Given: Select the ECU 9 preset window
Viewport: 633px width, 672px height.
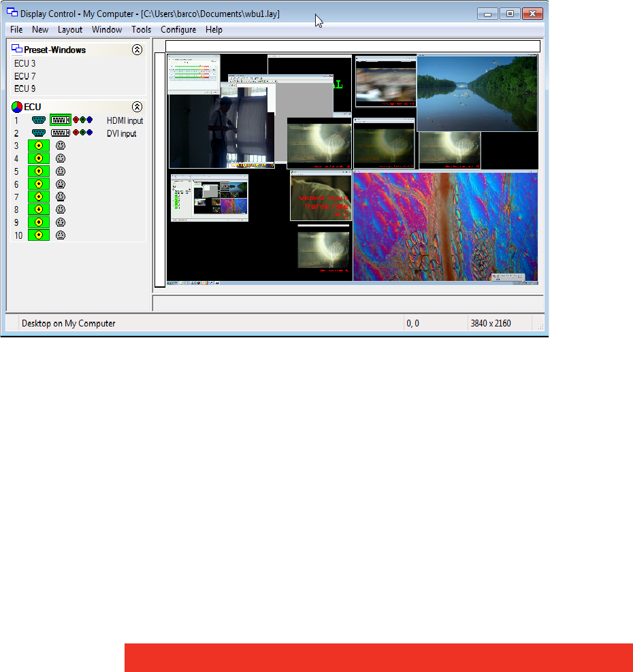Looking at the screenshot, I should pos(25,88).
